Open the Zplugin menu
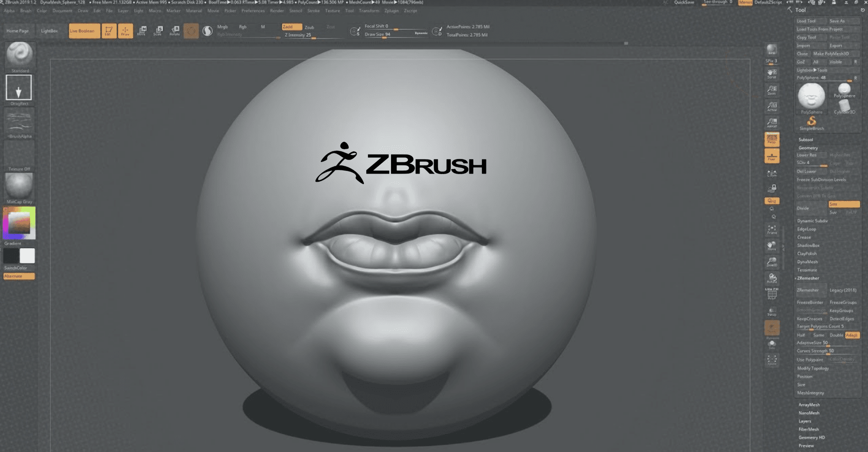 tap(392, 11)
